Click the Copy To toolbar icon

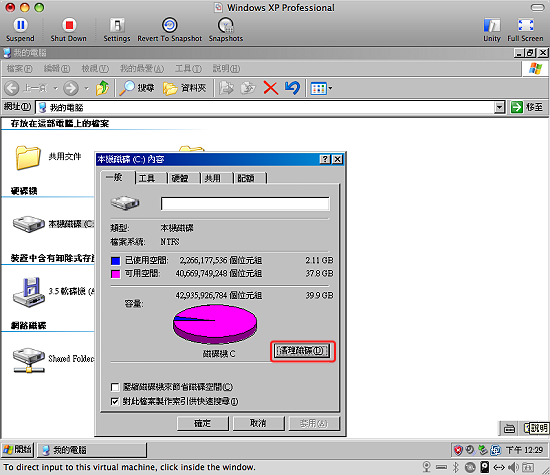(x=248, y=88)
